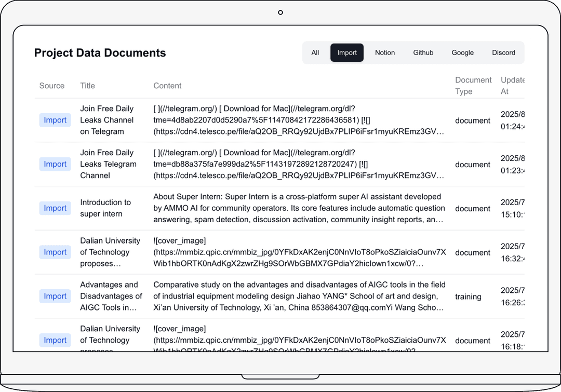Select the Import filter tab
Viewport: 561px width, 392px height.
click(347, 52)
